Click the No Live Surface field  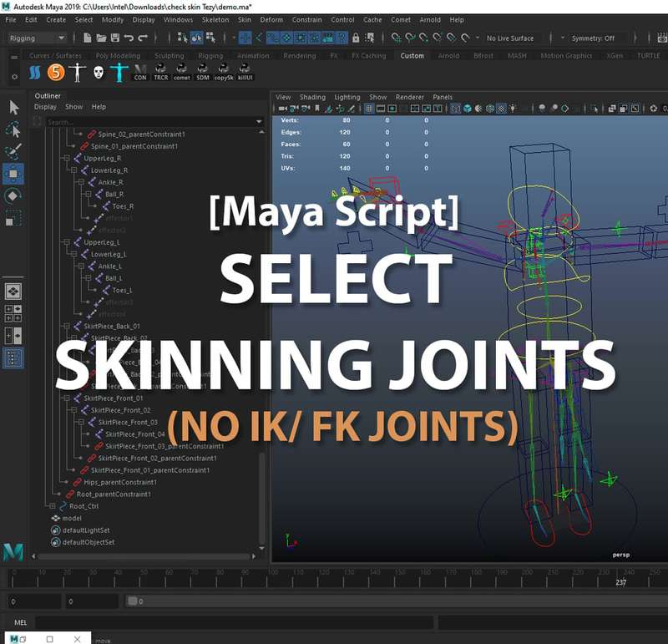[x=513, y=38]
